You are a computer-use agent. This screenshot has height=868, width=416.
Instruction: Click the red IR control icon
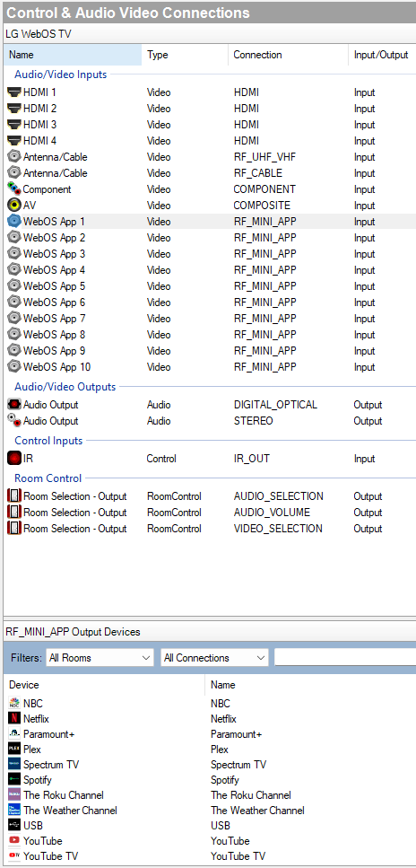coord(14,459)
